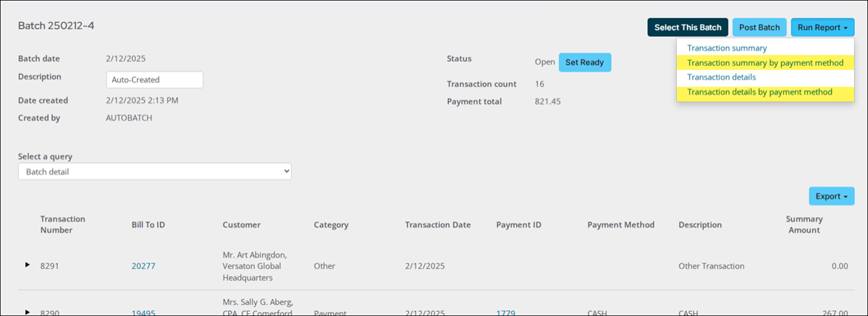Viewport: 868px width, 316px height.
Task: Choose Transaction summary report option
Action: (x=727, y=48)
